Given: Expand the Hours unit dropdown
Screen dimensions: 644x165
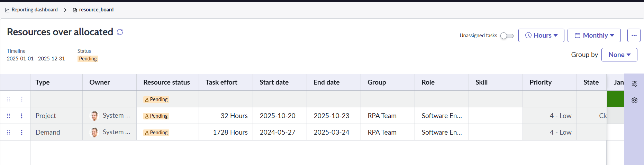Looking at the screenshot, I should click(x=541, y=35).
